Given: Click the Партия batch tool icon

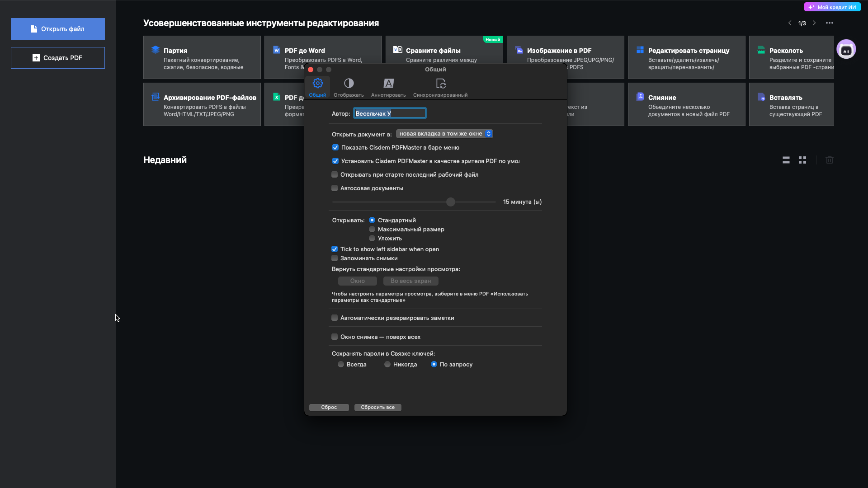Looking at the screenshot, I should pyautogui.click(x=156, y=50).
